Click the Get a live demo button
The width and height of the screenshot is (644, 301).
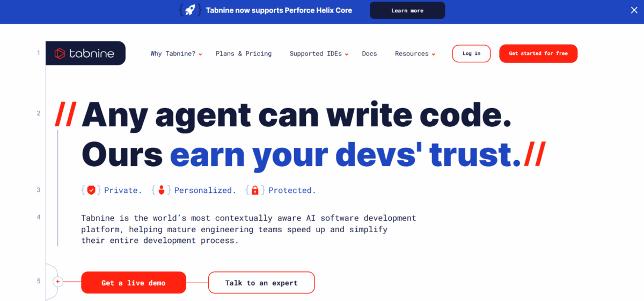click(x=134, y=283)
